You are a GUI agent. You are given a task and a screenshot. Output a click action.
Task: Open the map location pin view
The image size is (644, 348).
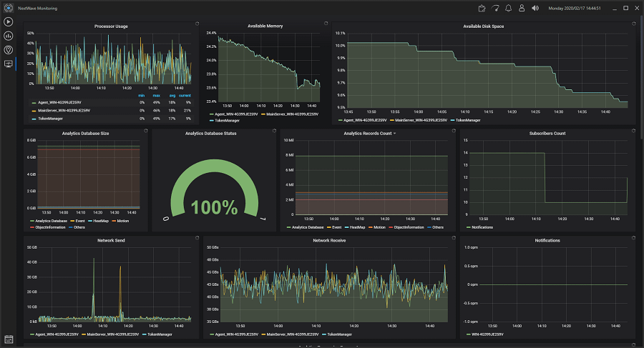pyautogui.click(x=9, y=50)
